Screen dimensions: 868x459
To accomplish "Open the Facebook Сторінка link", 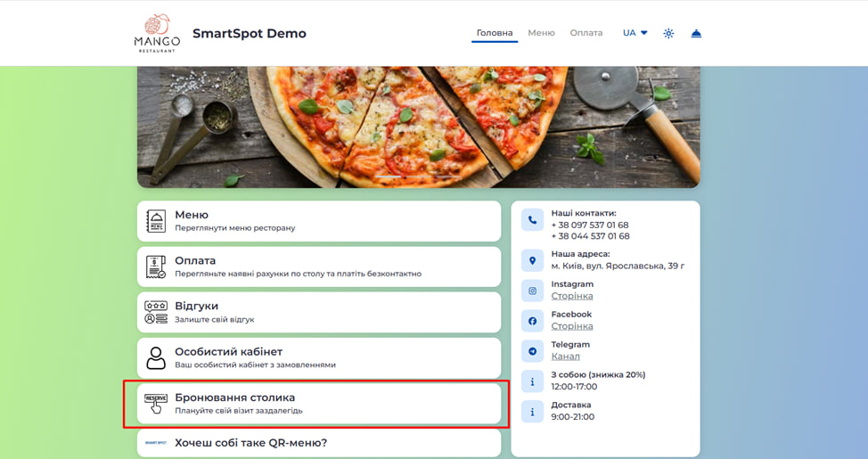I will point(571,326).
